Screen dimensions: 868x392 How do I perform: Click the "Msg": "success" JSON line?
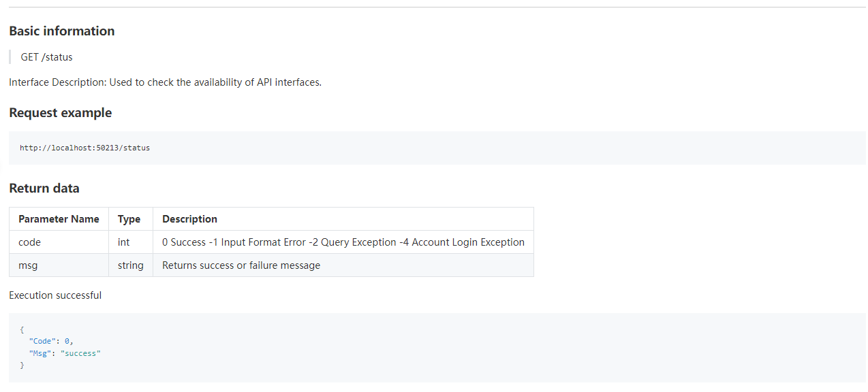tap(65, 354)
